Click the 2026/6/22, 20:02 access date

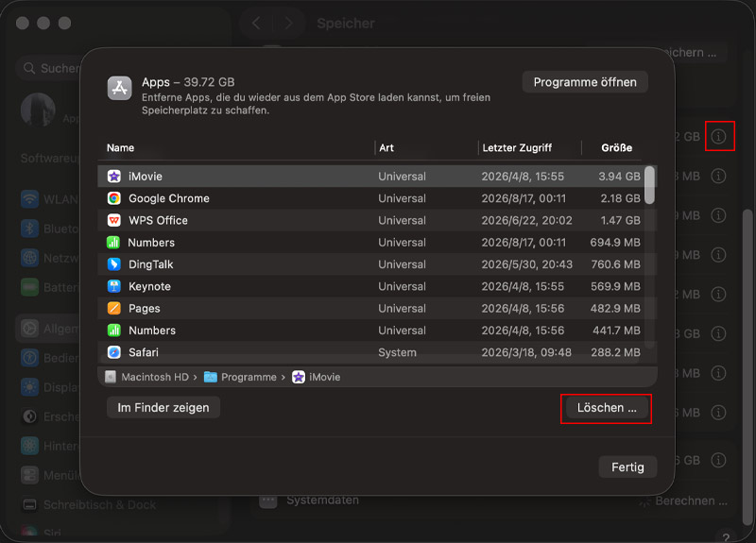pos(526,220)
